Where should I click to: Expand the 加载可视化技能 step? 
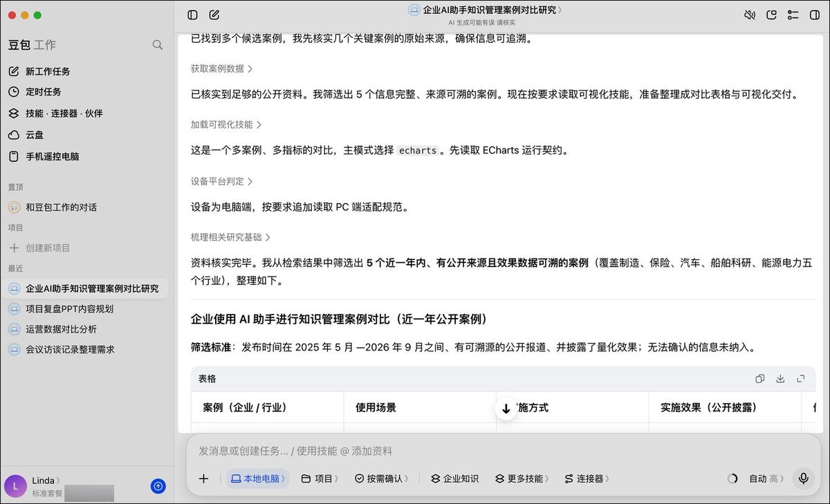(x=226, y=124)
